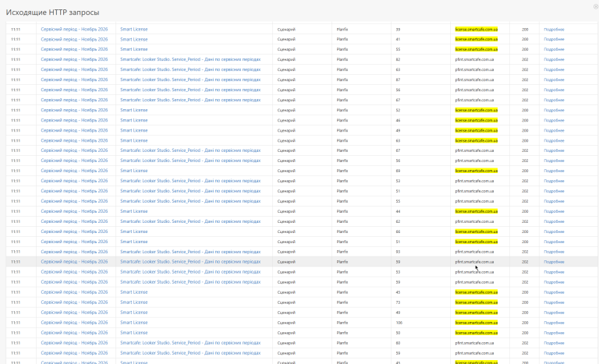
Task: Open Подробнее link in row with value 46
Action: click(x=554, y=120)
